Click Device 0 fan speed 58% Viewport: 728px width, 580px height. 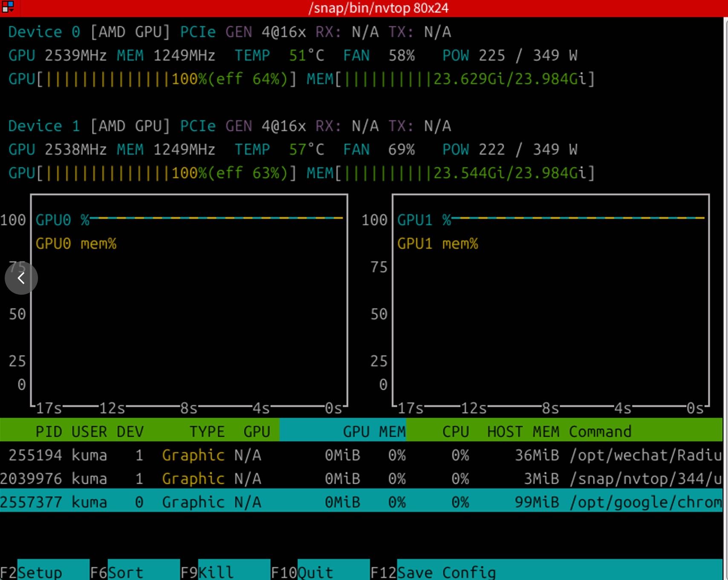[x=402, y=55]
